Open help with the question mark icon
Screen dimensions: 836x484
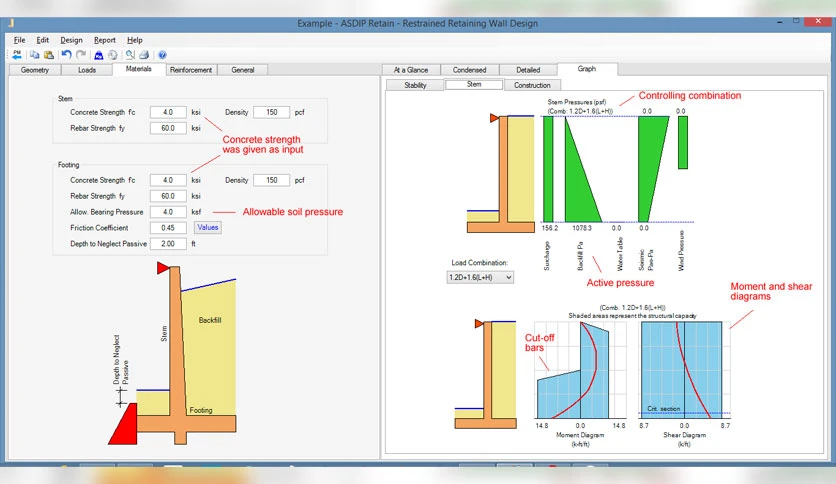[x=163, y=54]
